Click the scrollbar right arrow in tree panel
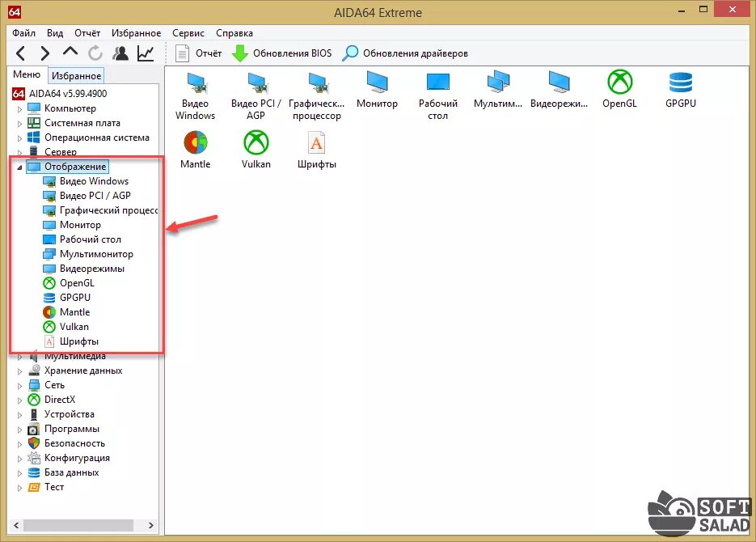 [151, 525]
